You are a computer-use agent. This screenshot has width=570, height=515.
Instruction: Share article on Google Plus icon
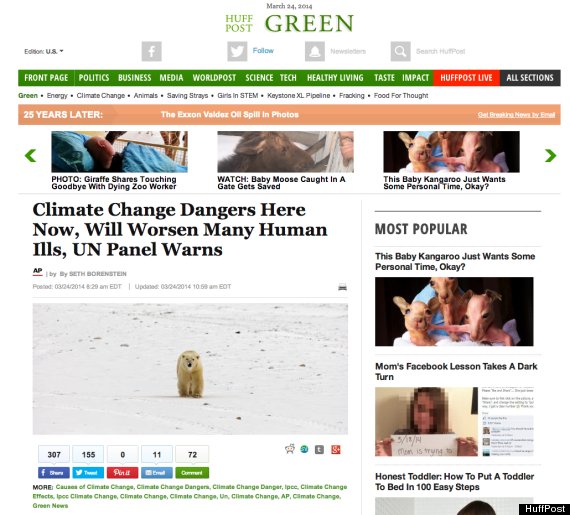click(x=336, y=450)
